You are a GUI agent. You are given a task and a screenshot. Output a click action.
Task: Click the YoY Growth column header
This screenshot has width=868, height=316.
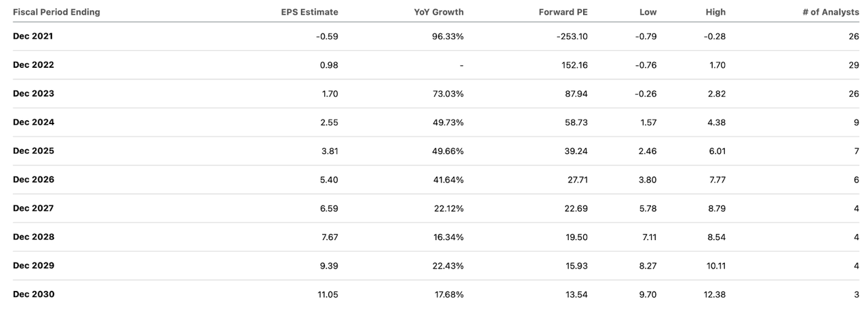click(439, 12)
